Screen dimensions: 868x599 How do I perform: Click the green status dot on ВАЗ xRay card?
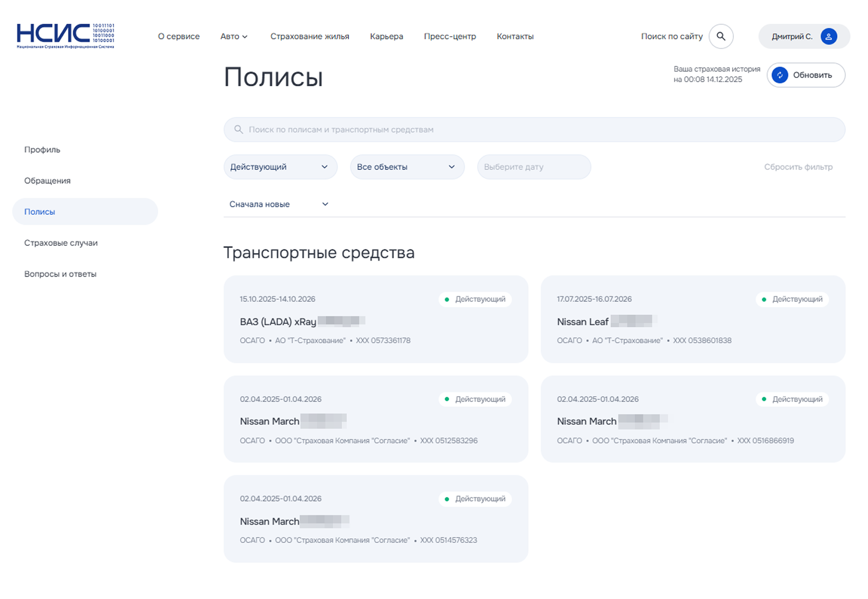448,299
